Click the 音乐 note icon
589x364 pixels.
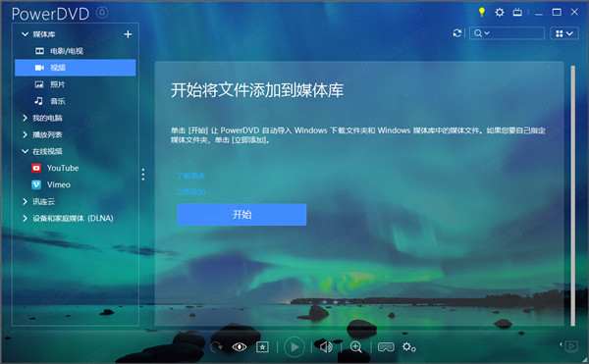click(x=38, y=101)
